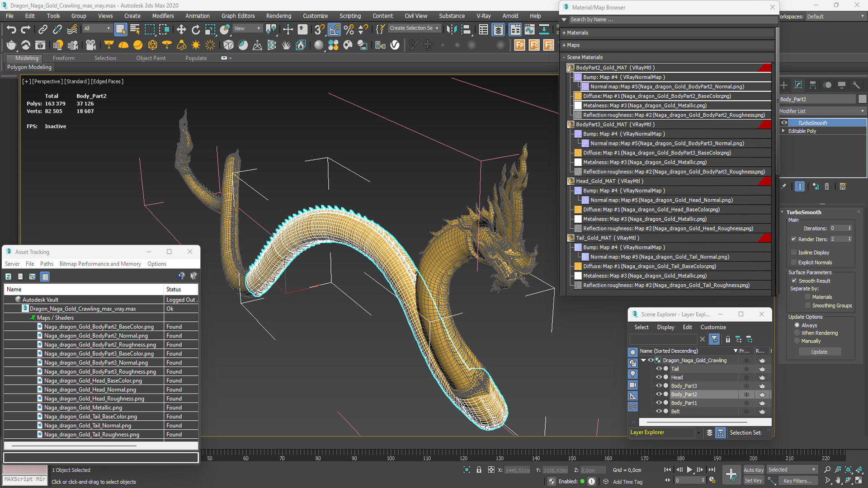Click the Refresh icon in Asset Tracking

[8, 277]
